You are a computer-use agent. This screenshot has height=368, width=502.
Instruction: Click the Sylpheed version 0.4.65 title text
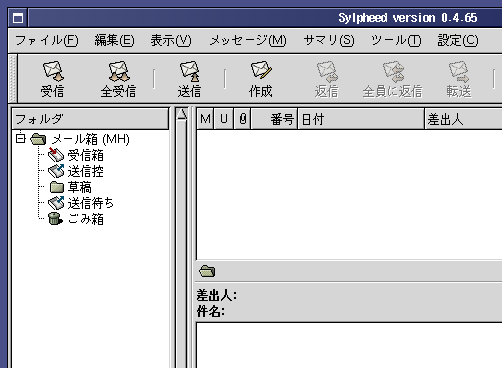point(408,18)
